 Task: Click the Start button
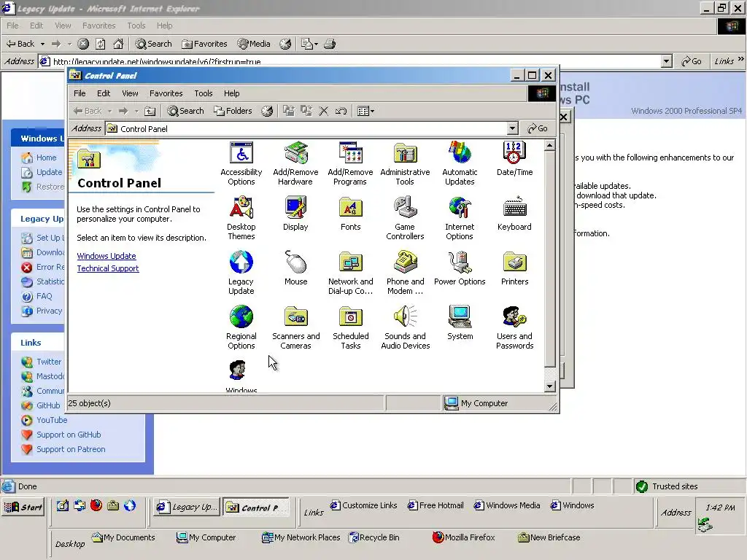point(23,507)
